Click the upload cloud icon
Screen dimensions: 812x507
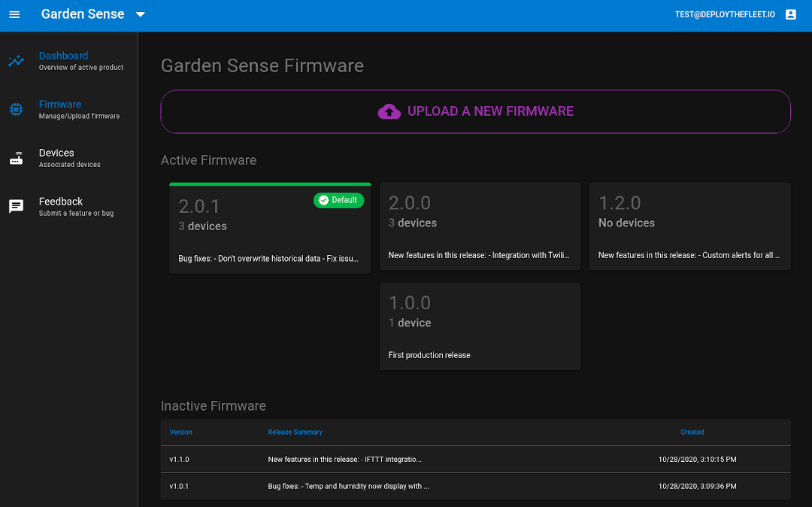[389, 111]
